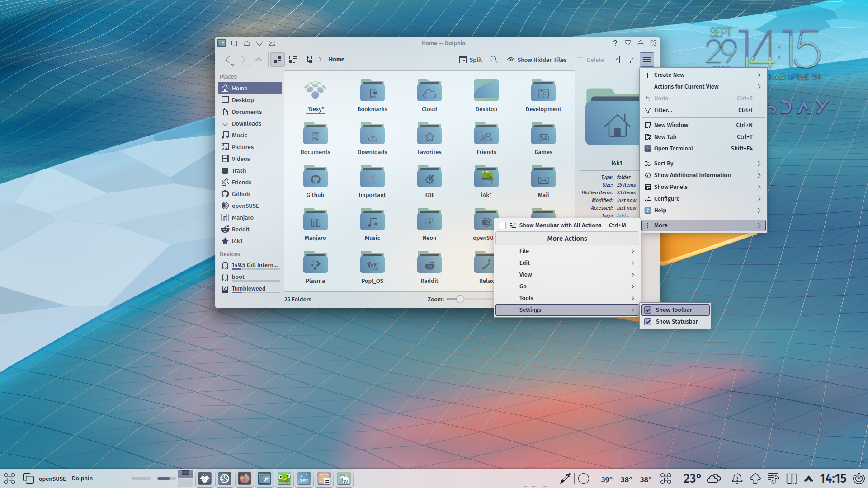Expand Show Panels submenu
The width and height of the screenshot is (868, 488).
coord(703,187)
